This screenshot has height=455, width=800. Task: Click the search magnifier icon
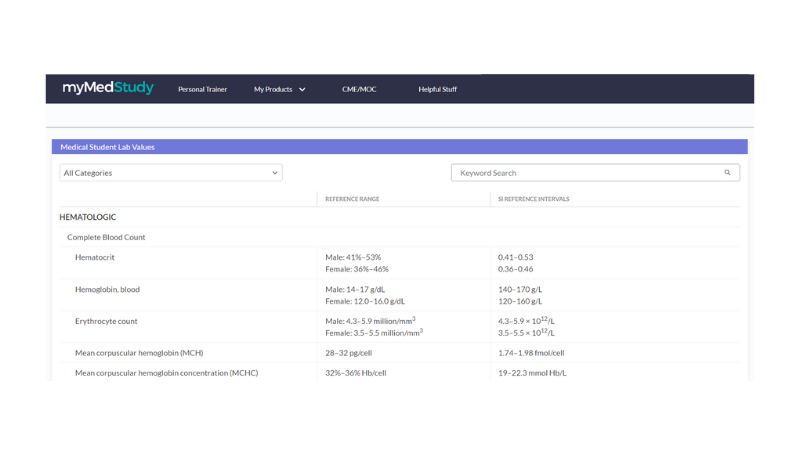point(727,173)
